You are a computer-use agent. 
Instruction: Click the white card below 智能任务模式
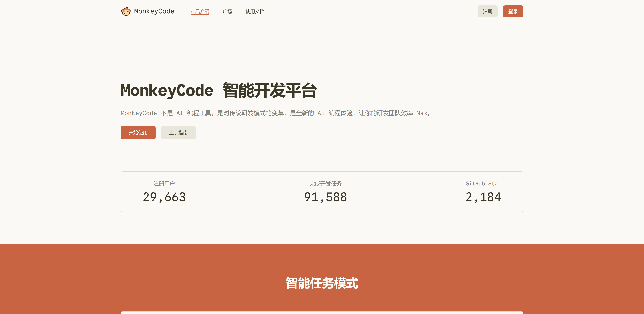[x=322, y=312]
